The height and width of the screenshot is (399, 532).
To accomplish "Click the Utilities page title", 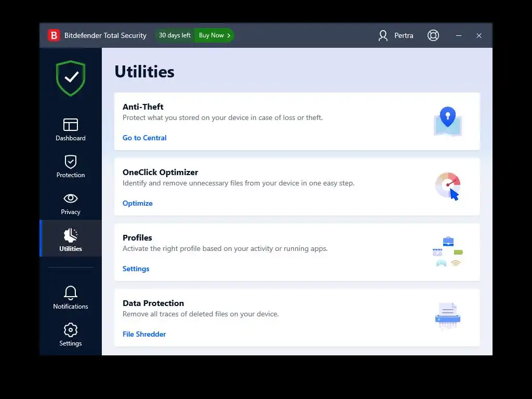I will pyautogui.click(x=144, y=72).
